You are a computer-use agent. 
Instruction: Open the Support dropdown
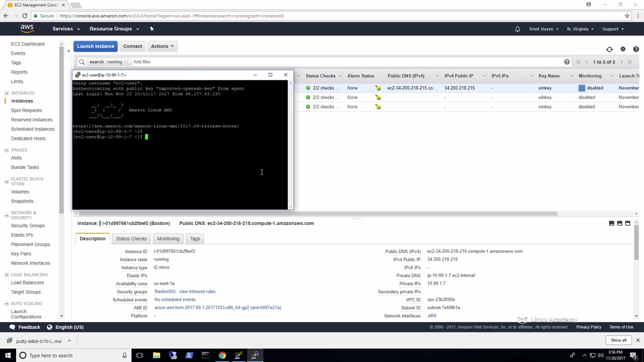click(x=613, y=29)
